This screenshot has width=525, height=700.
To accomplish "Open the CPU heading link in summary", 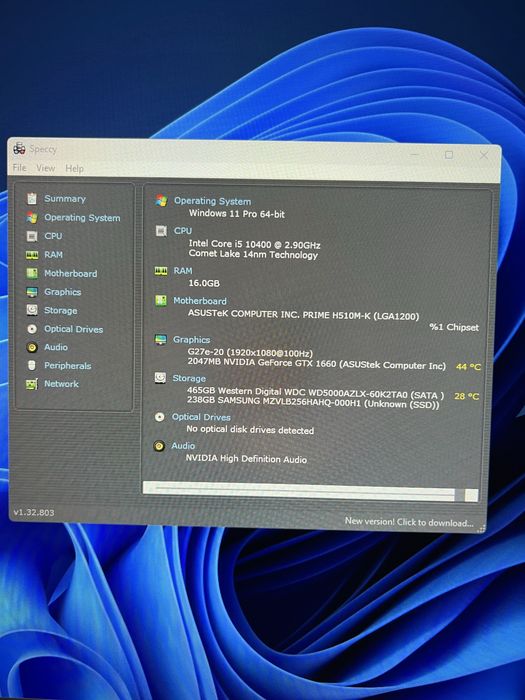I will (x=183, y=230).
